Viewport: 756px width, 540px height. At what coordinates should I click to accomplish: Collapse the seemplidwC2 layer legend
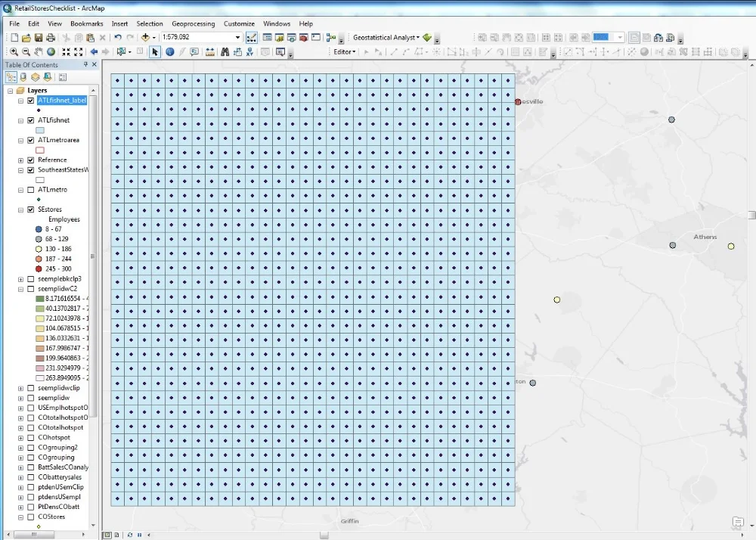point(20,289)
